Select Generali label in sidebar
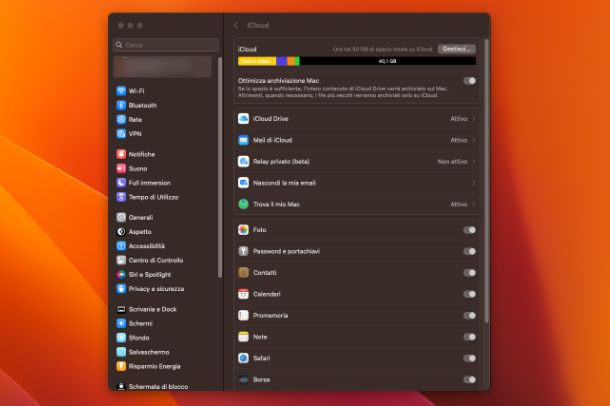 pos(141,217)
